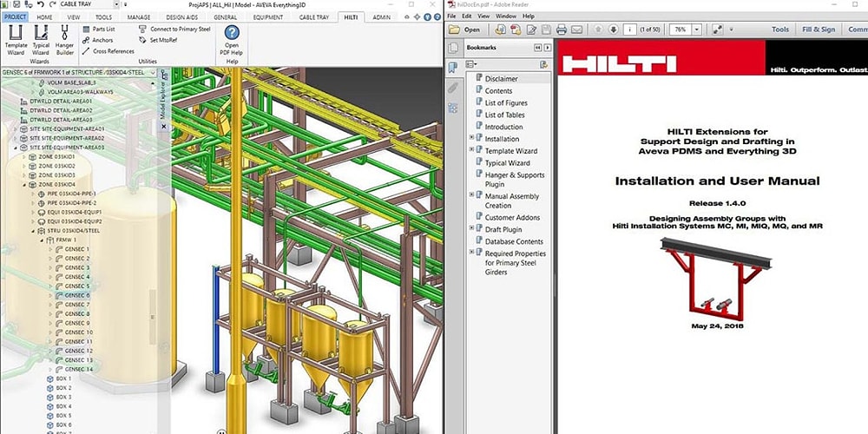Collapse the Bookmarks panel with double-arrow button
Viewport: 868px width, 434px height.
[x=537, y=48]
